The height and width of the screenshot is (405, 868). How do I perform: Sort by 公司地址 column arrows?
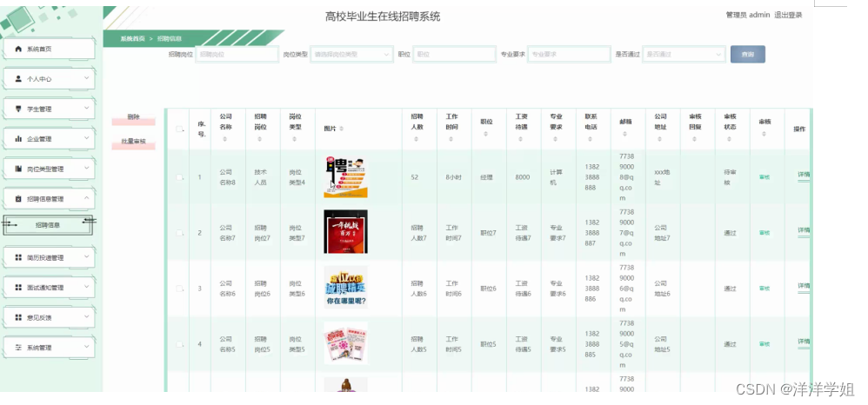pyautogui.click(x=660, y=139)
